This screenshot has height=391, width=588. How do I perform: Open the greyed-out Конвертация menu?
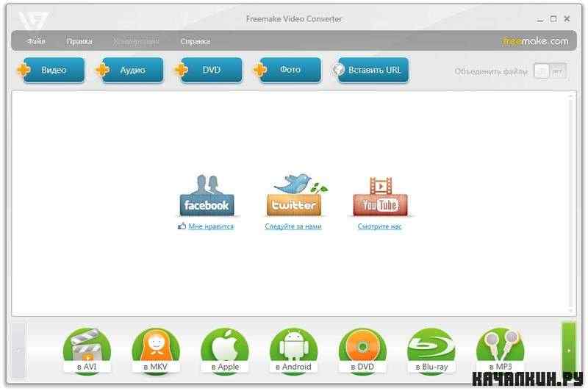135,41
